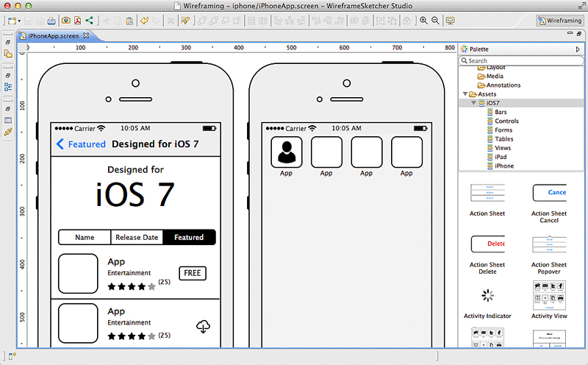Export to PDF using the PDF icon
The image size is (588, 365).
point(78,21)
